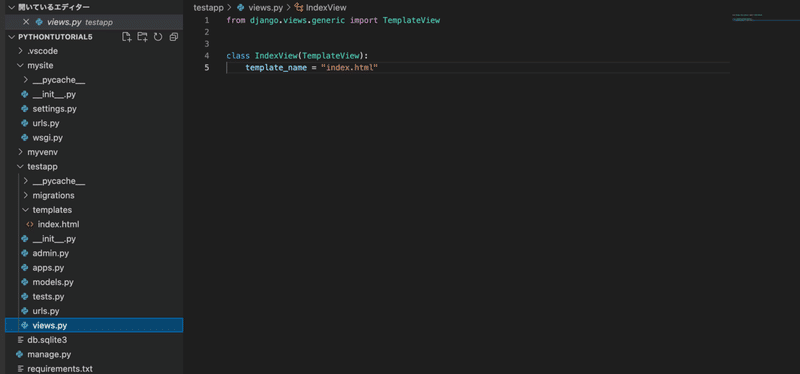Viewport: 800px width, 374px height.
Task: Click the template_name variable on line 5
Action: click(276, 67)
